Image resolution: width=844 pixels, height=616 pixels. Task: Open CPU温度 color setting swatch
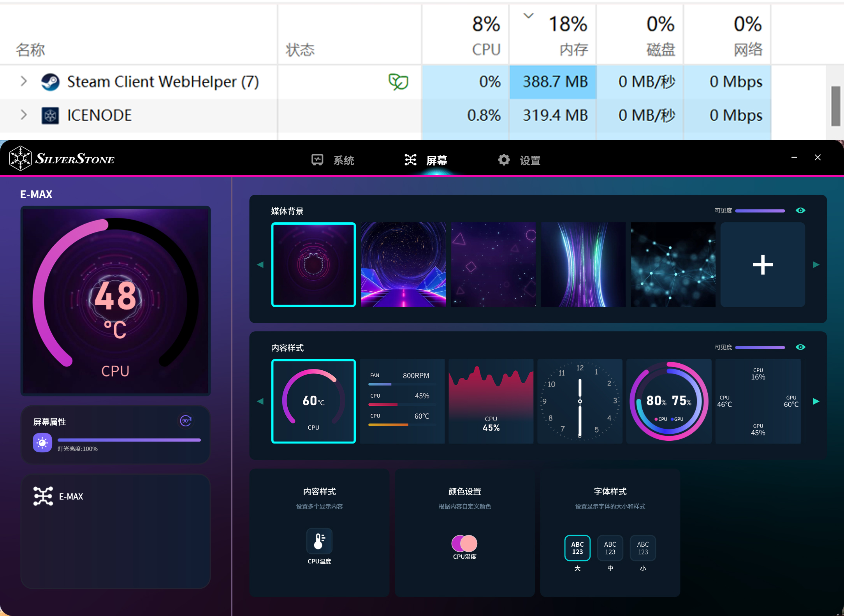pyautogui.click(x=464, y=543)
